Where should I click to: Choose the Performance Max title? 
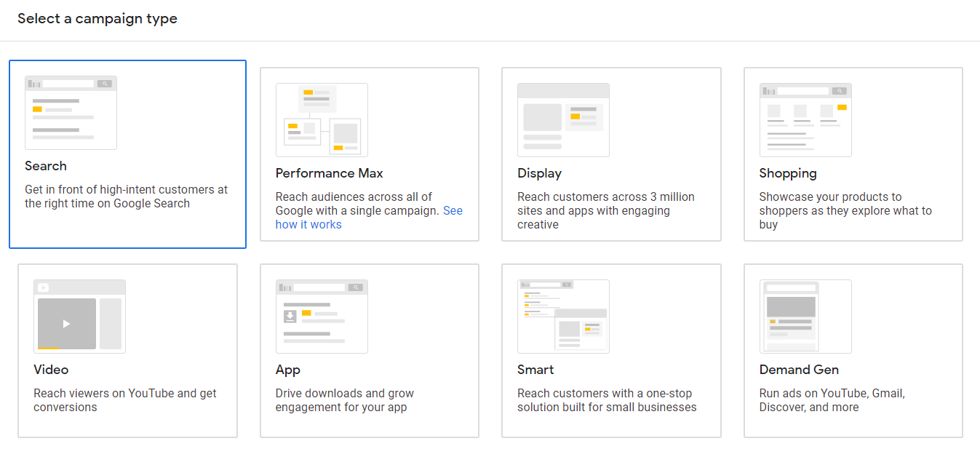click(x=329, y=173)
